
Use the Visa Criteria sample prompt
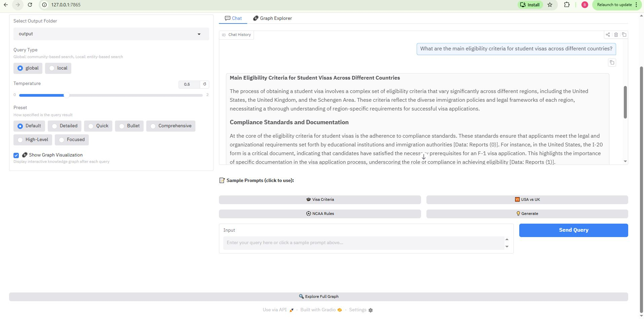coord(320,199)
